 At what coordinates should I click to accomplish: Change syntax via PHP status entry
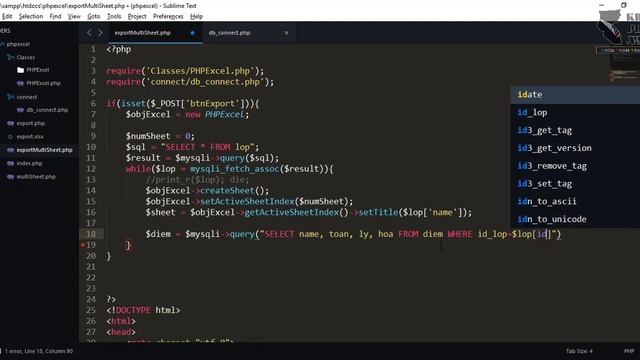click(x=629, y=351)
